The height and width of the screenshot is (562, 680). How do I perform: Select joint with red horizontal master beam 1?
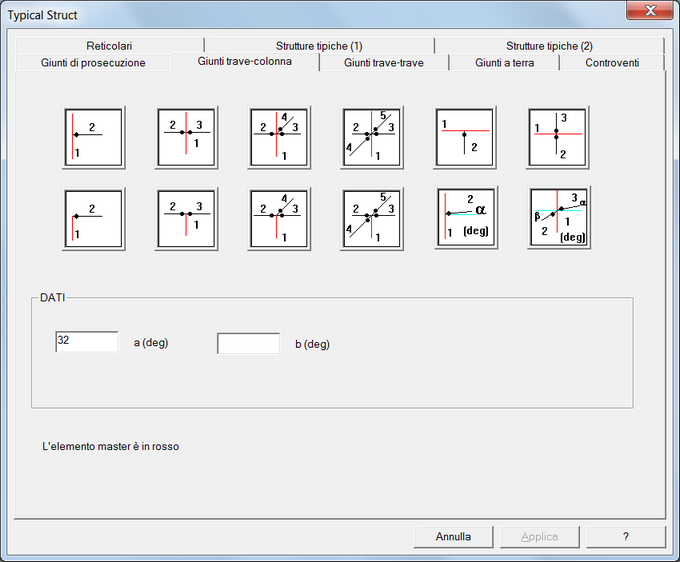pos(465,137)
